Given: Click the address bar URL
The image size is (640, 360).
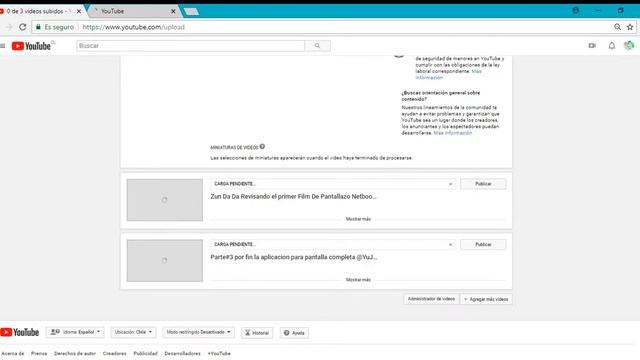Looking at the screenshot, I should point(133,27).
